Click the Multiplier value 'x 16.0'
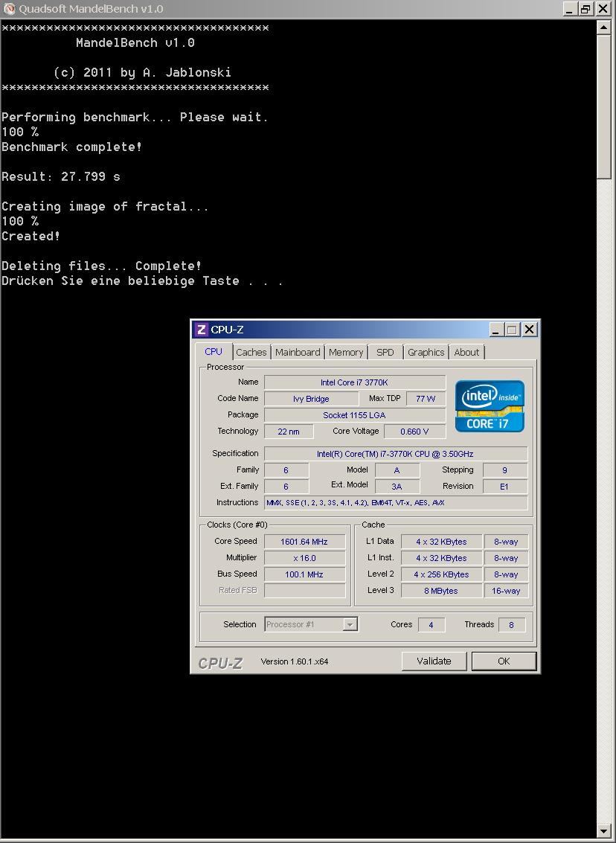Image resolution: width=616 pixels, height=843 pixels. (305, 558)
